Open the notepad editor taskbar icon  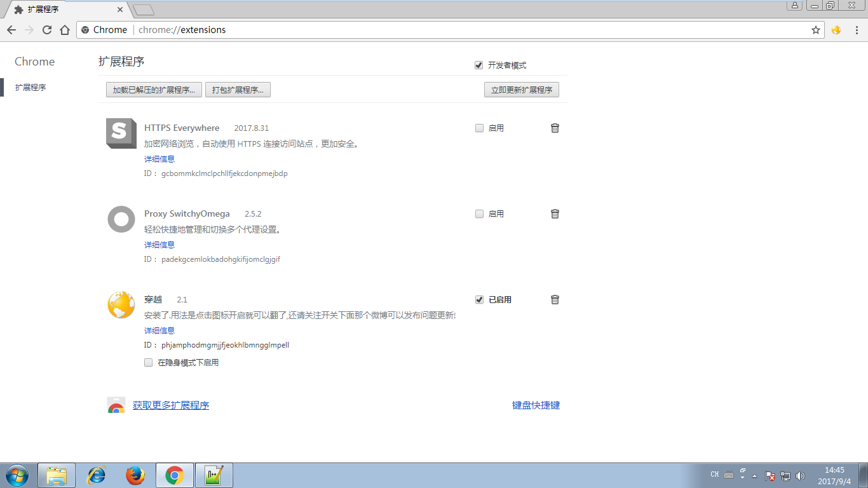(x=214, y=475)
